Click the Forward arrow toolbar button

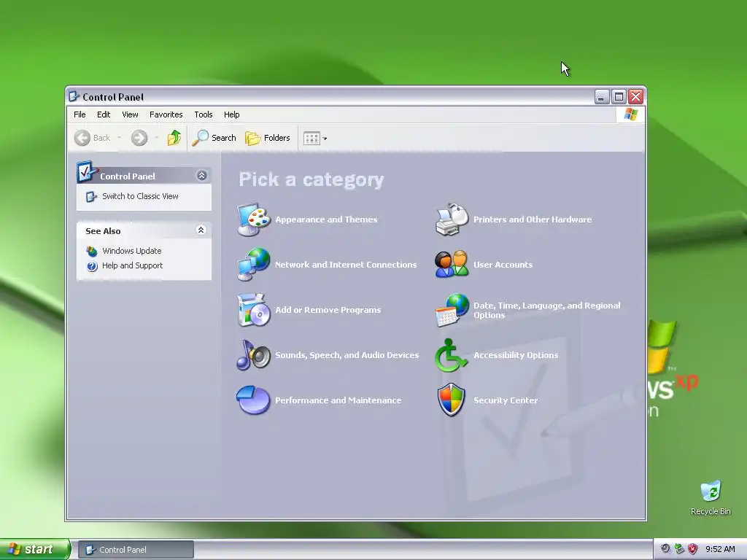139,138
